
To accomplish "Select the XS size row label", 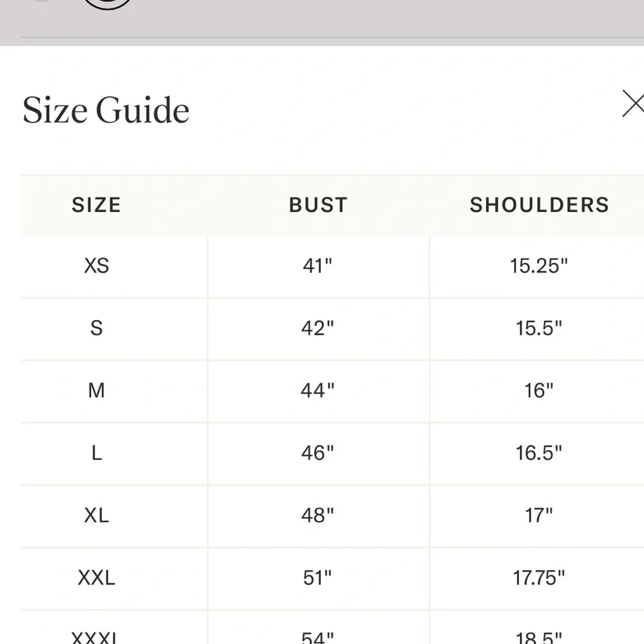I will pos(97,265).
